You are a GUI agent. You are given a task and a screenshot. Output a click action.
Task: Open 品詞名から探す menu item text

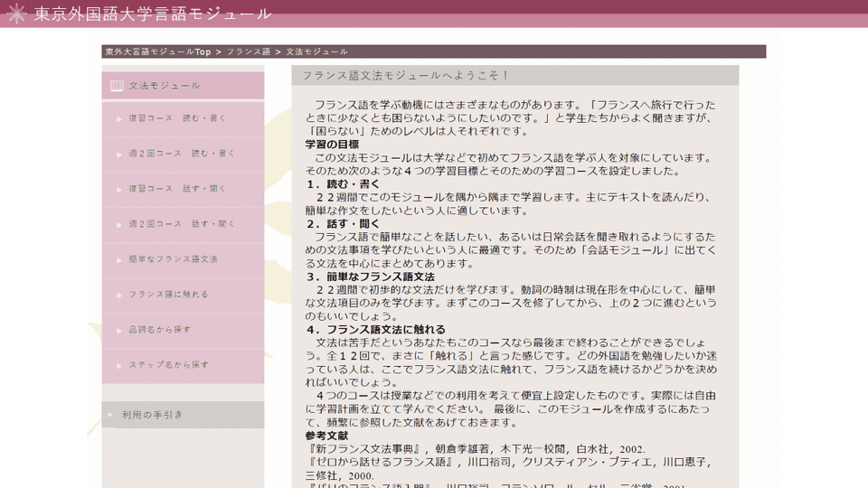point(160,330)
